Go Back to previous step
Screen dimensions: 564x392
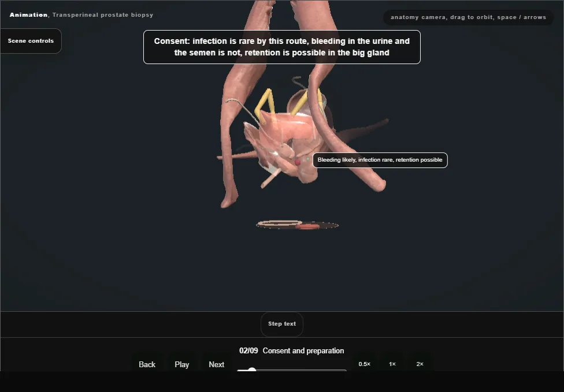pyautogui.click(x=147, y=364)
